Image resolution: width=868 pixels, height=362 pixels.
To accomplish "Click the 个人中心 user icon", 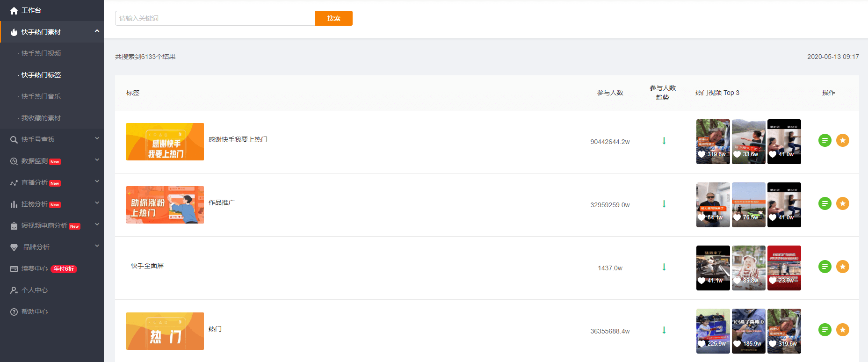I will (14, 290).
